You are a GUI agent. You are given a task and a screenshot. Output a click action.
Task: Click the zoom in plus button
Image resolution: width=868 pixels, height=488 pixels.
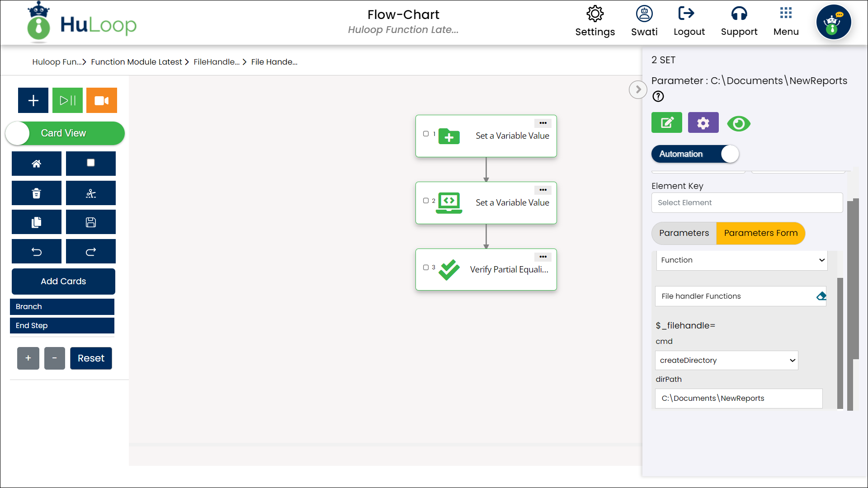28,358
